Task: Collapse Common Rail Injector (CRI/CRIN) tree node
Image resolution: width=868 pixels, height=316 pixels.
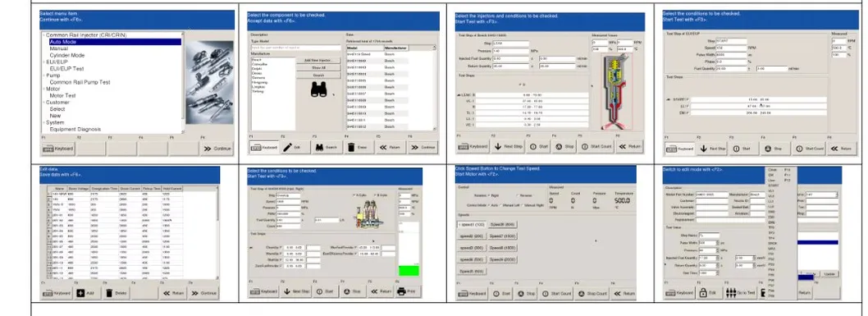Action: 43,35
